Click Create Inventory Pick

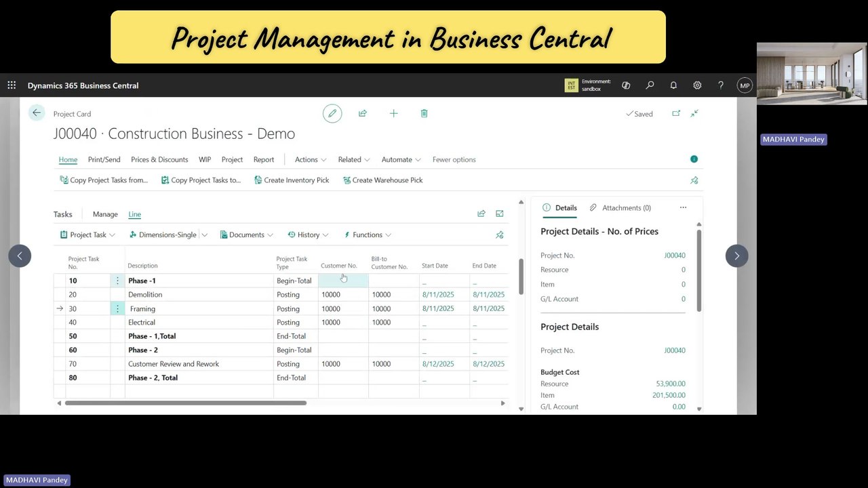click(292, 180)
